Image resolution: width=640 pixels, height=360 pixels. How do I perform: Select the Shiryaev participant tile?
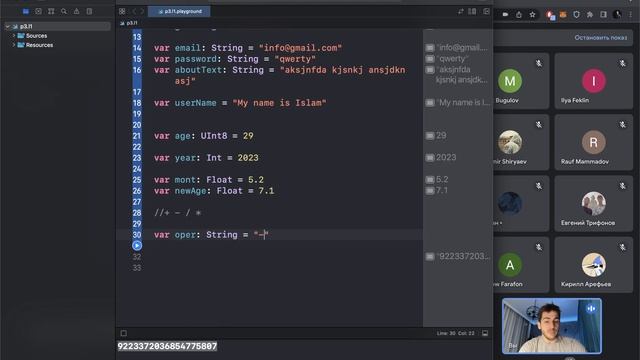click(521, 142)
